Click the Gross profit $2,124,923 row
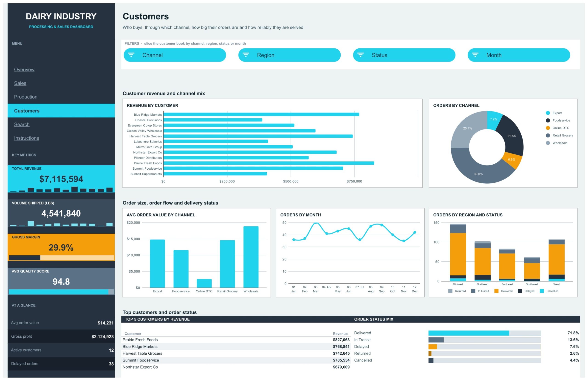The width and height of the screenshot is (588, 381). 61,336
